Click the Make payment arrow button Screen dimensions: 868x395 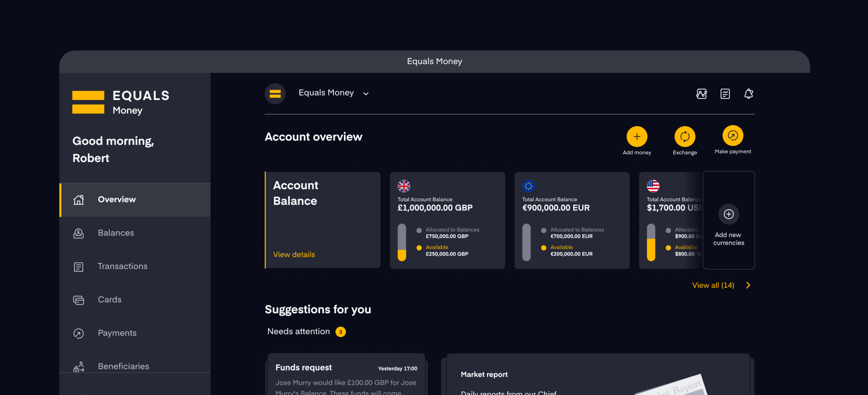click(x=733, y=136)
